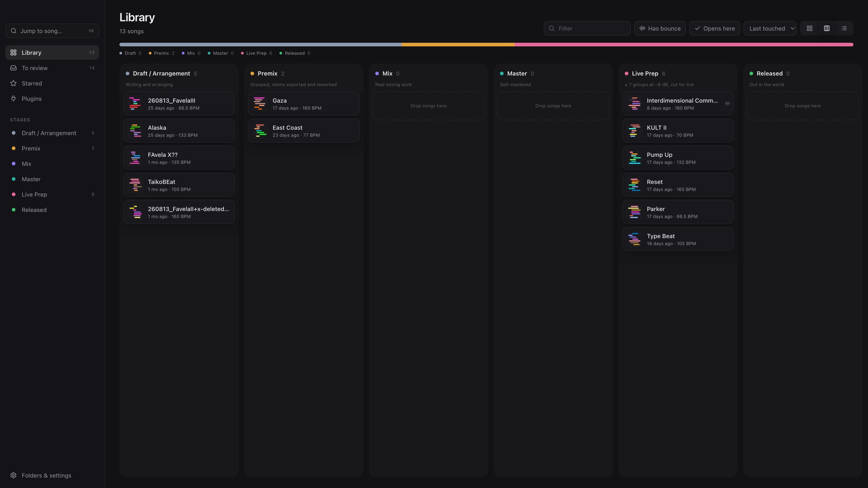
Task: Click the KULT II track thumbnail icon
Action: 634,130
